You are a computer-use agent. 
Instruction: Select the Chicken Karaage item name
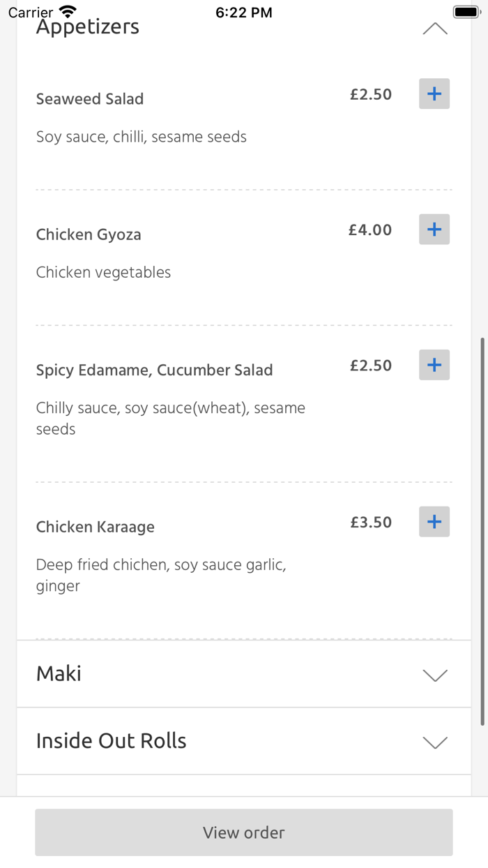pos(95,527)
